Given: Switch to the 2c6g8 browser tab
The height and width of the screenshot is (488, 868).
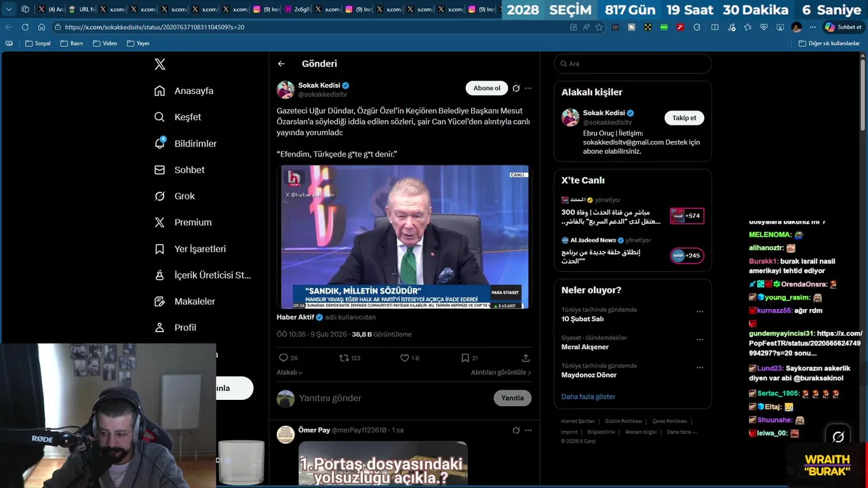Looking at the screenshot, I should point(297,9).
